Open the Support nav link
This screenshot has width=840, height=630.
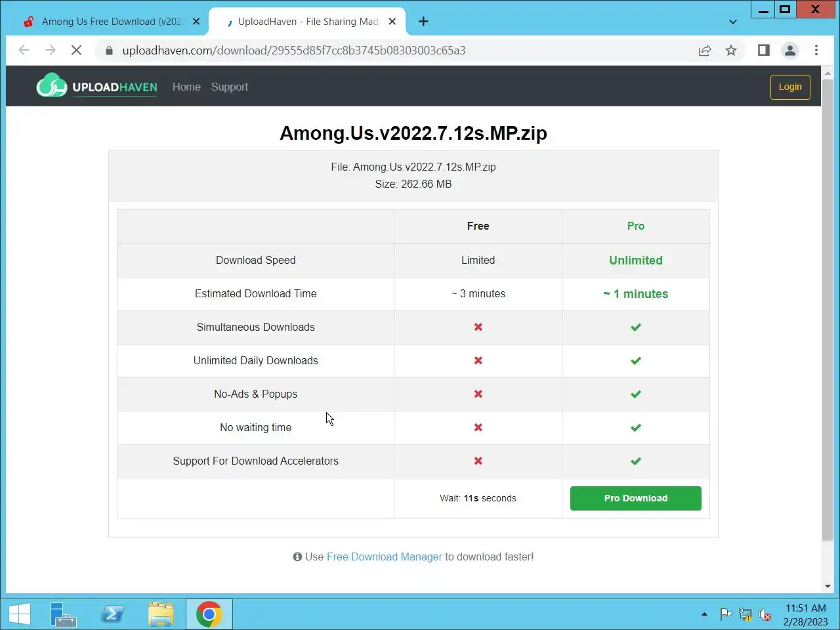coord(230,87)
